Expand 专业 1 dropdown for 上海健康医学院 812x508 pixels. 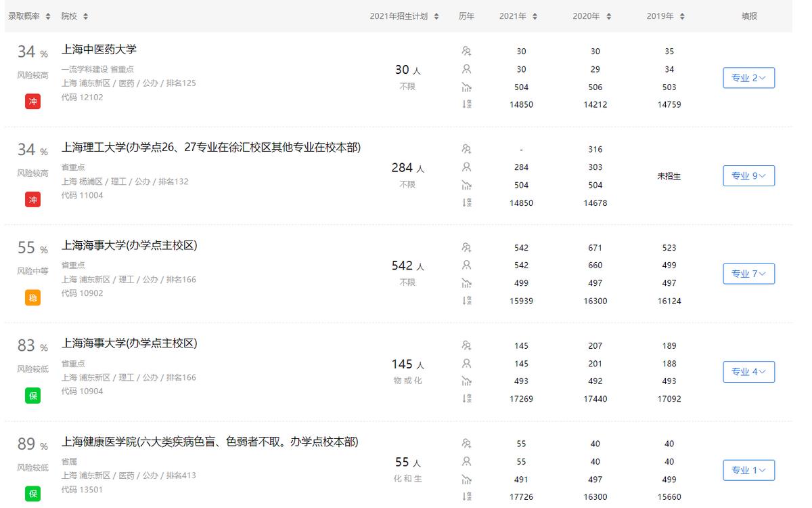[748, 470]
